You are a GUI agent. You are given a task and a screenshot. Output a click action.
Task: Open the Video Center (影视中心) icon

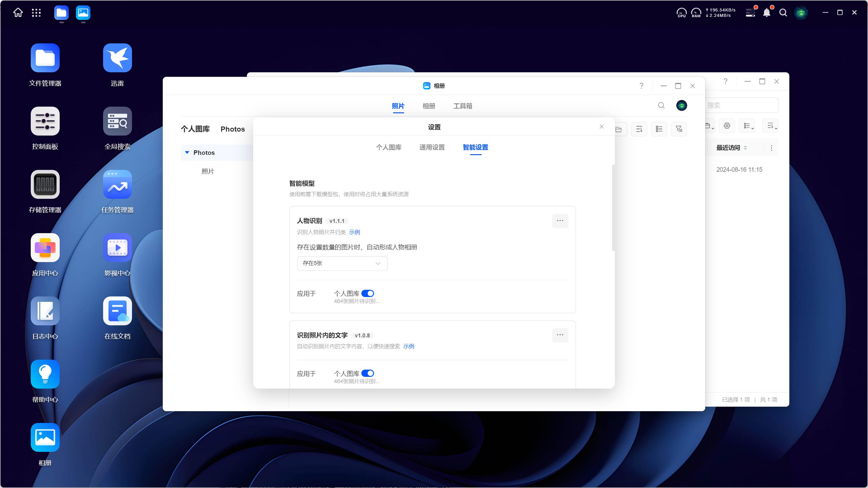tap(117, 248)
